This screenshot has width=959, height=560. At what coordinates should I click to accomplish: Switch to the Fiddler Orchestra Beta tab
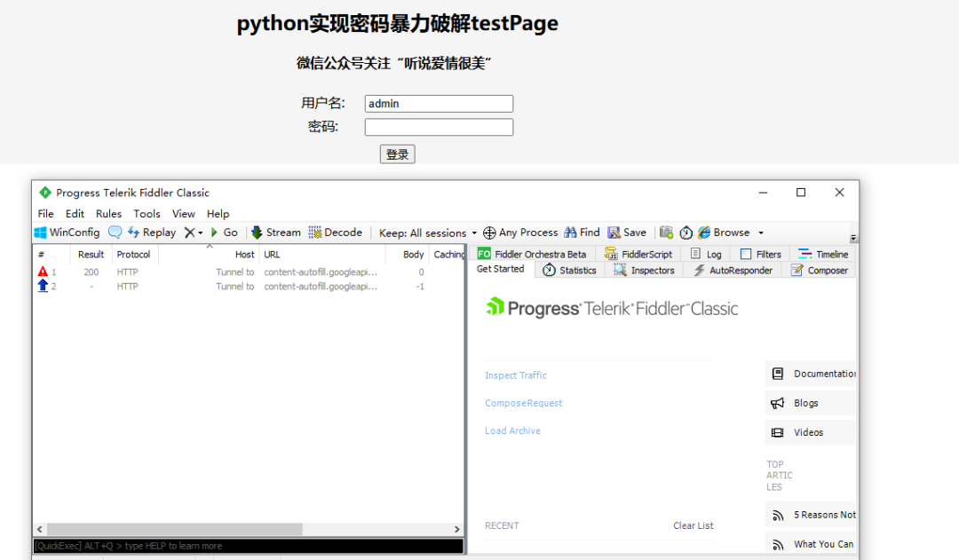point(532,254)
